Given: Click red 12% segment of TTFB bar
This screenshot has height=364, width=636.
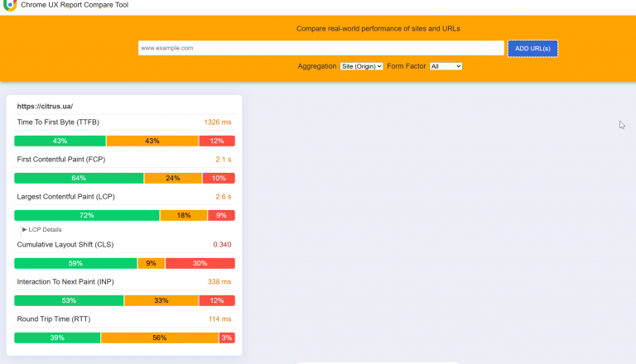Looking at the screenshot, I should [217, 141].
